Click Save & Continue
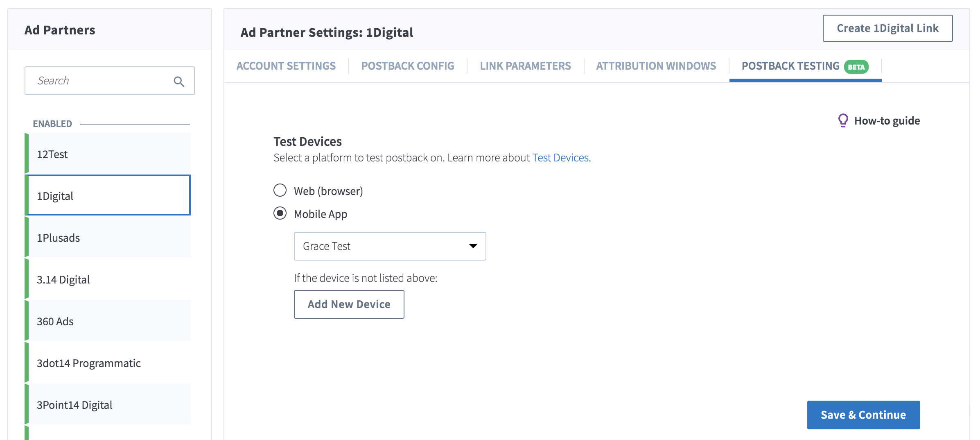The height and width of the screenshot is (440, 980). (863, 415)
